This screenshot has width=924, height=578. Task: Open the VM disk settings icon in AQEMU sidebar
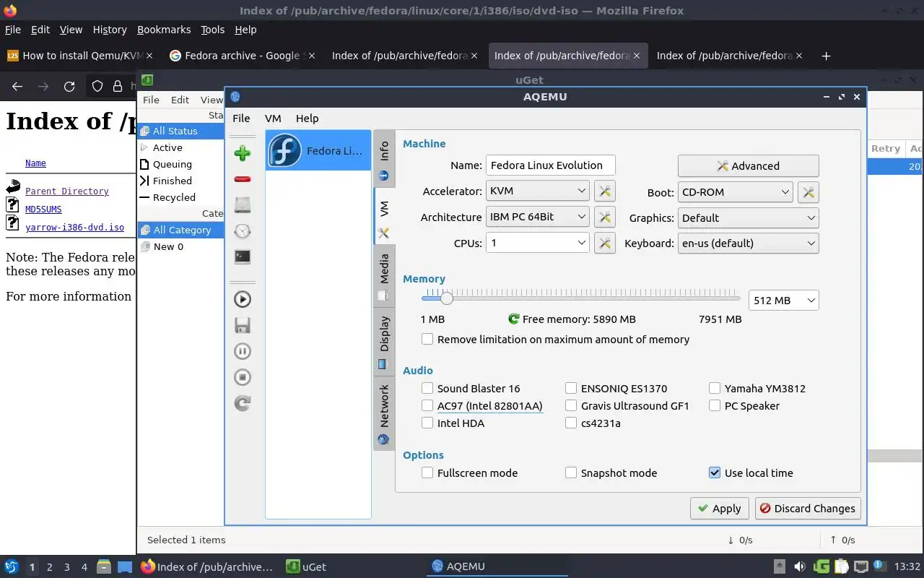(x=243, y=205)
